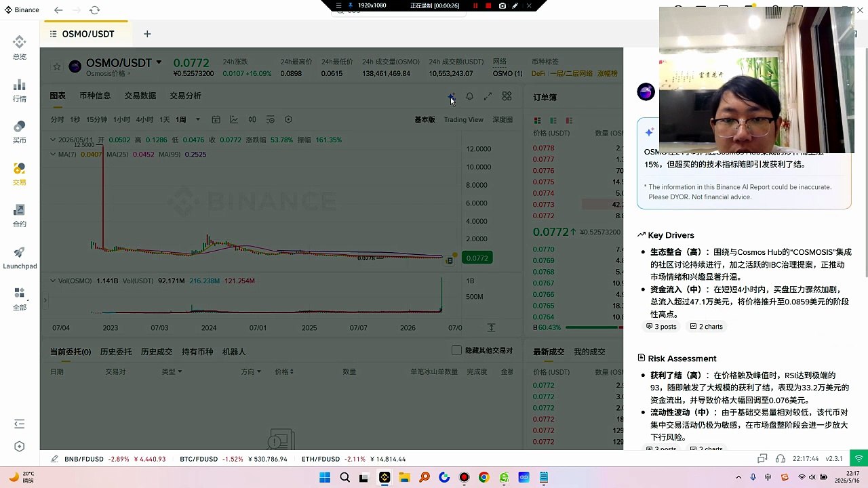Add a new tab with plus icon

tap(147, 34)
